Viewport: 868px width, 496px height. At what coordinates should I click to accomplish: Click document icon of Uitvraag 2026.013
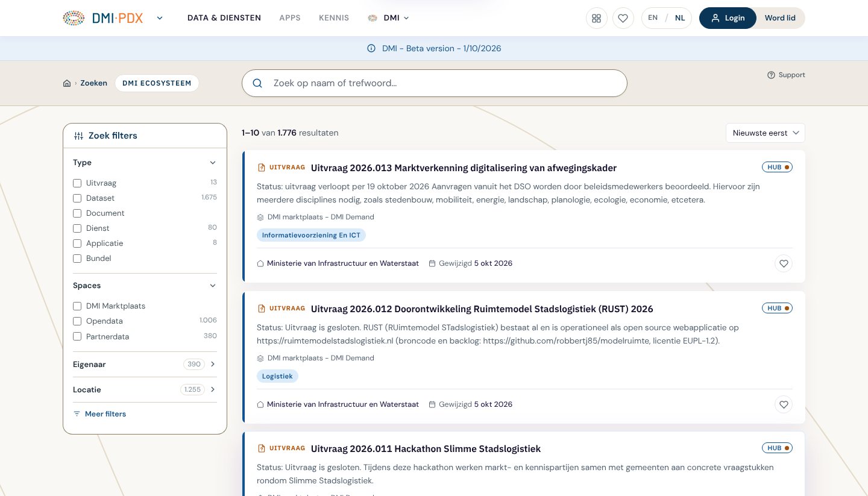click(262, 168)
